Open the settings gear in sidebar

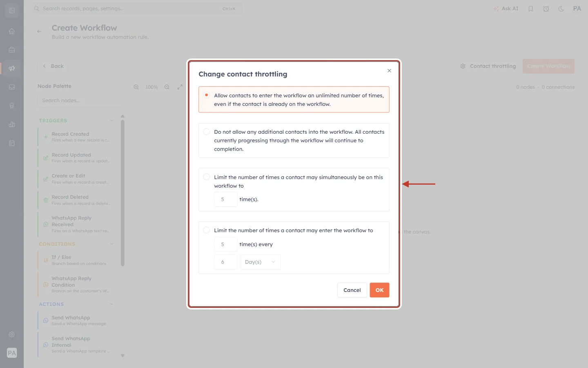(x=12, y=334)
